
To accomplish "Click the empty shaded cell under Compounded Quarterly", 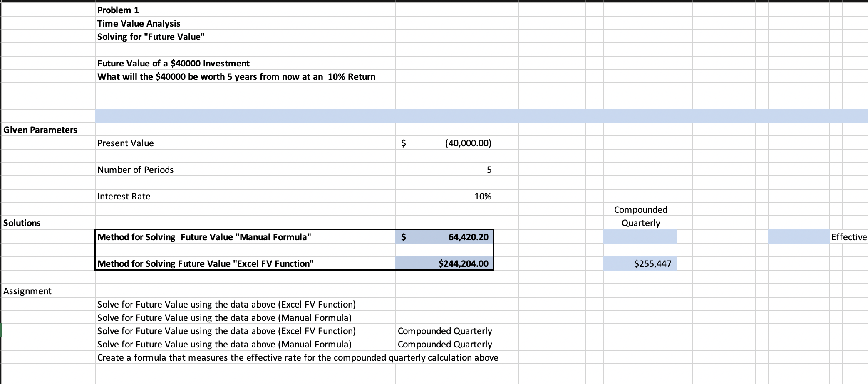I will tap(640, 236).
